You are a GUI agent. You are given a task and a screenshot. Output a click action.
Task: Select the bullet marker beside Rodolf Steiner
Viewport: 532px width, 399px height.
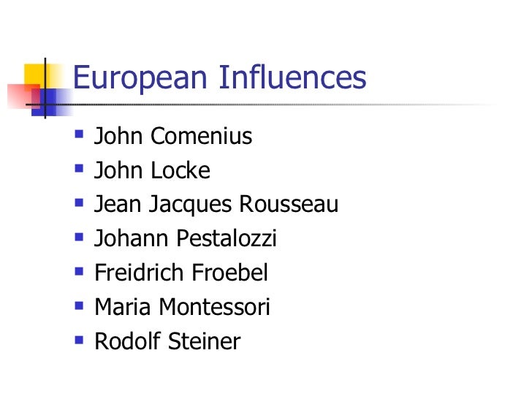(79, 341)
